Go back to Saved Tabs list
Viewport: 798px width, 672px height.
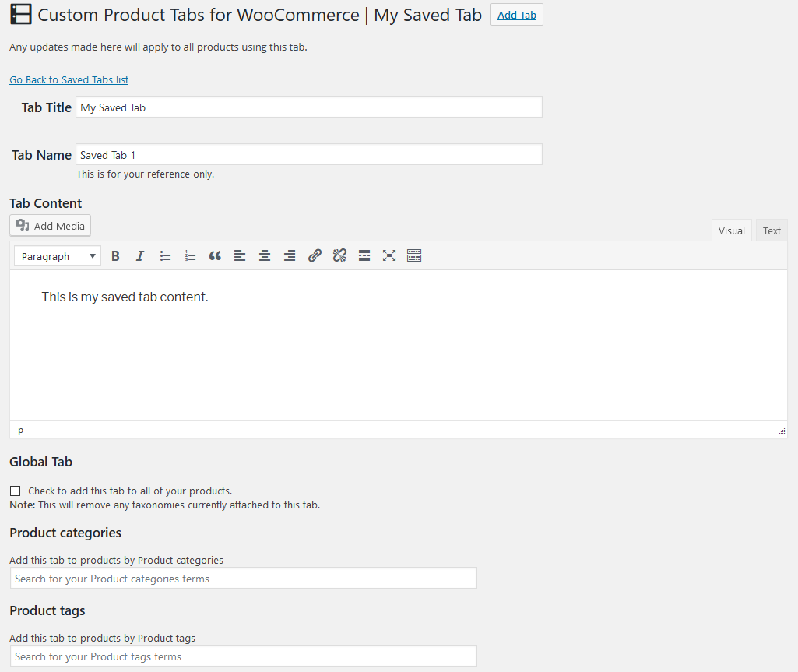(69, 80)
